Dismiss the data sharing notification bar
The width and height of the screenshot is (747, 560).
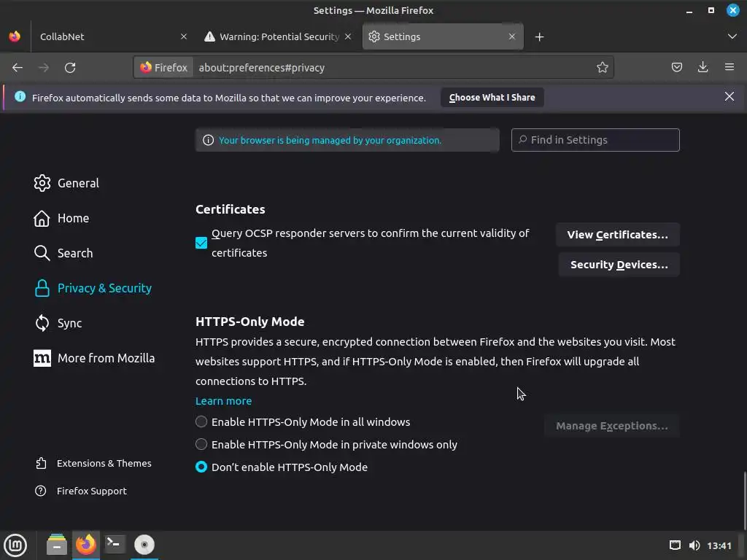tap(729, 97)
